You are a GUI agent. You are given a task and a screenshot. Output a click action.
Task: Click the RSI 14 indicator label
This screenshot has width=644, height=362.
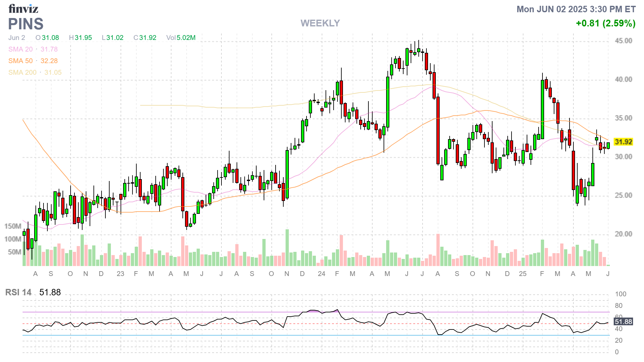pyautogui.click(x=18, y=292)
